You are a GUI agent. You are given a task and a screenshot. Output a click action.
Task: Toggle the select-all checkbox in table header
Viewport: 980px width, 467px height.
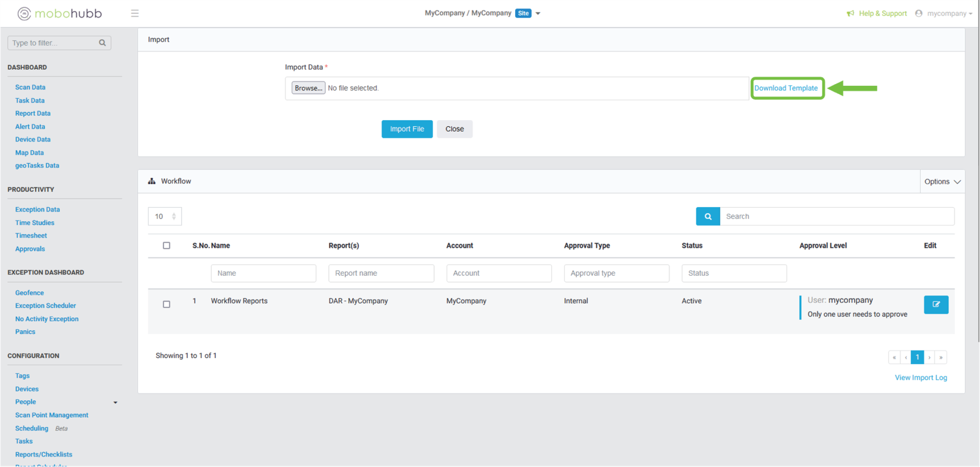coord(167,246)
